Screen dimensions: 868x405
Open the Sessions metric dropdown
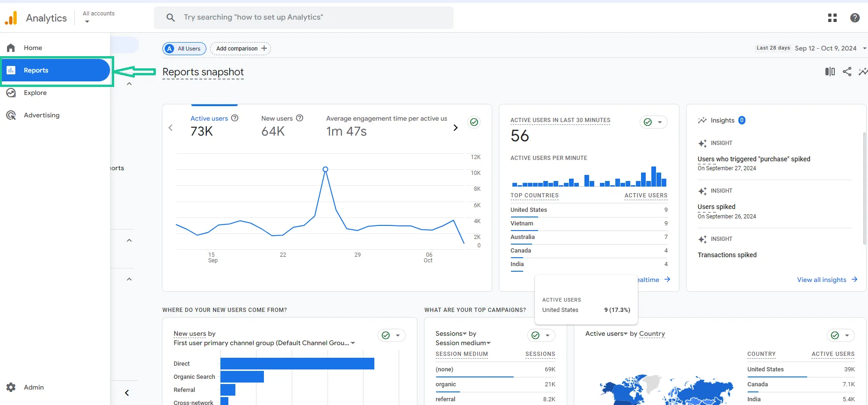(x=451, y=333)
